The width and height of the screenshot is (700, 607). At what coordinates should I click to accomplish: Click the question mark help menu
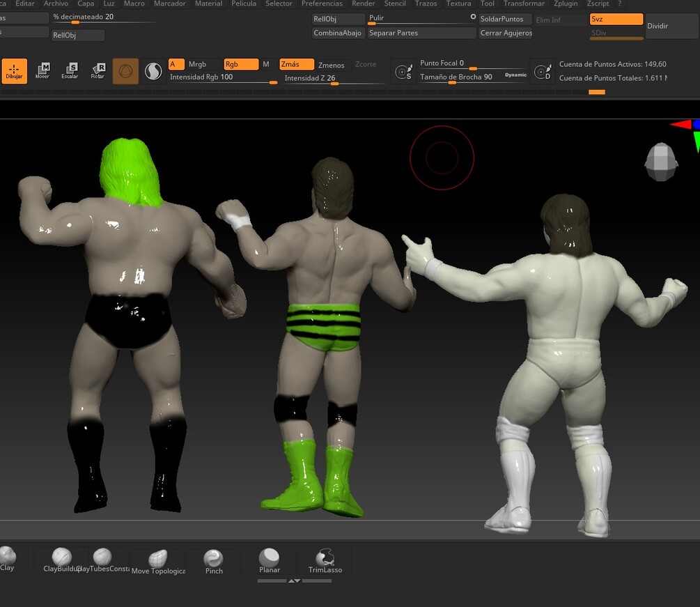click(620, 3)
